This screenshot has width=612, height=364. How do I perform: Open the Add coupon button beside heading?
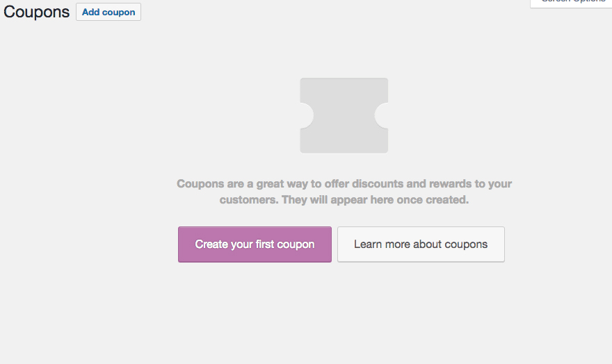point(108,12)
